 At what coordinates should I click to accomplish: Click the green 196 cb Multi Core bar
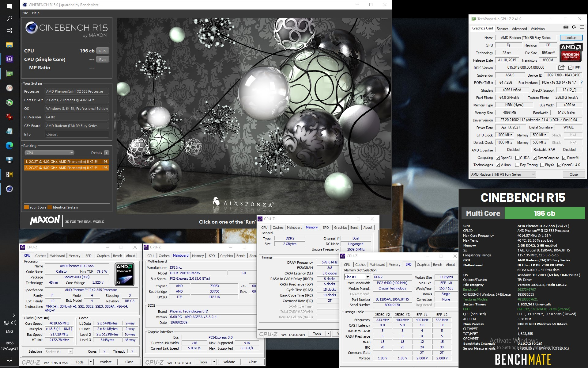tap(545, 213)
